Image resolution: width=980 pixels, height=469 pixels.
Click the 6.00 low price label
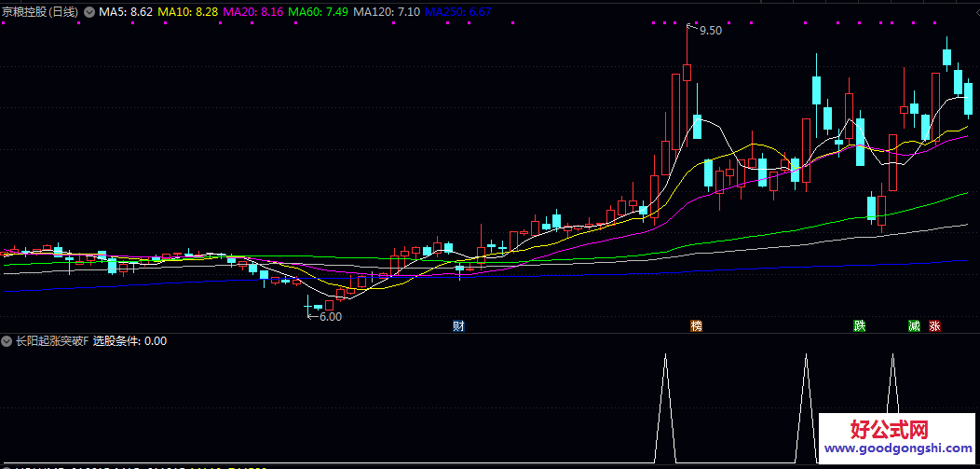click(x=331, y=317)
